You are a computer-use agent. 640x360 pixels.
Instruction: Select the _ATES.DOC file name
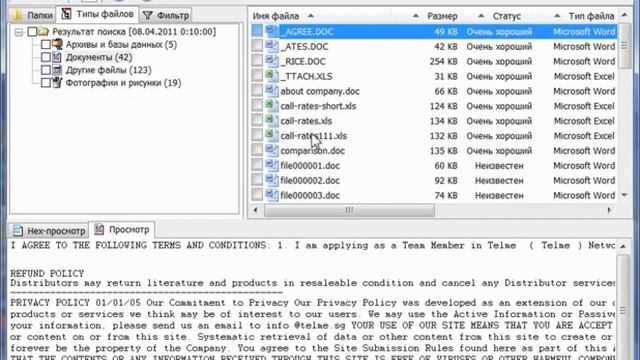click(x=304, y=47)
